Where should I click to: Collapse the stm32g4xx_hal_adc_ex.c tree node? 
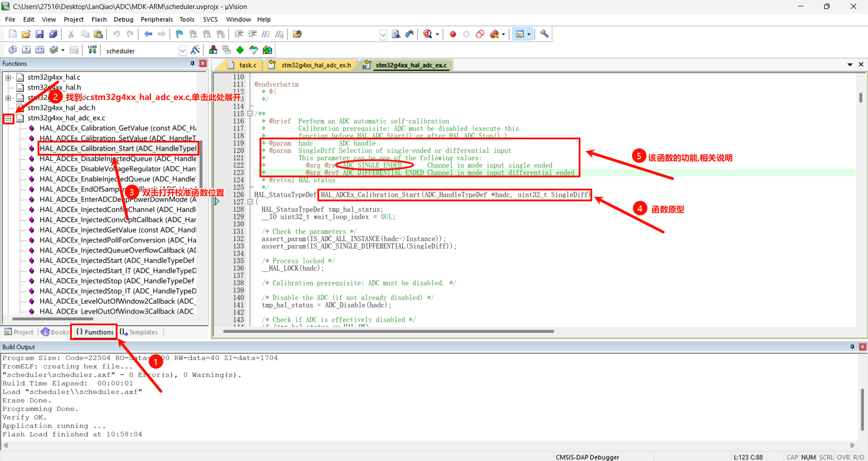coord(8,119)
